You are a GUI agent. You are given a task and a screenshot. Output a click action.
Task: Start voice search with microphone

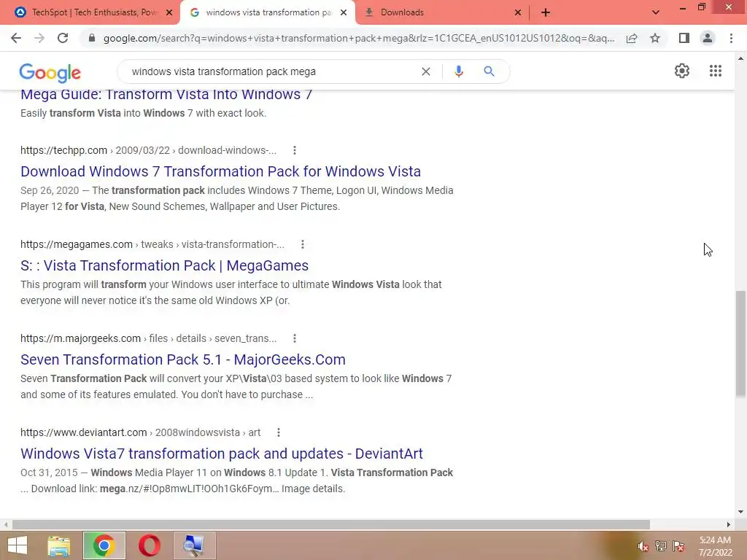pyautogui.click(x=458, y=71)
